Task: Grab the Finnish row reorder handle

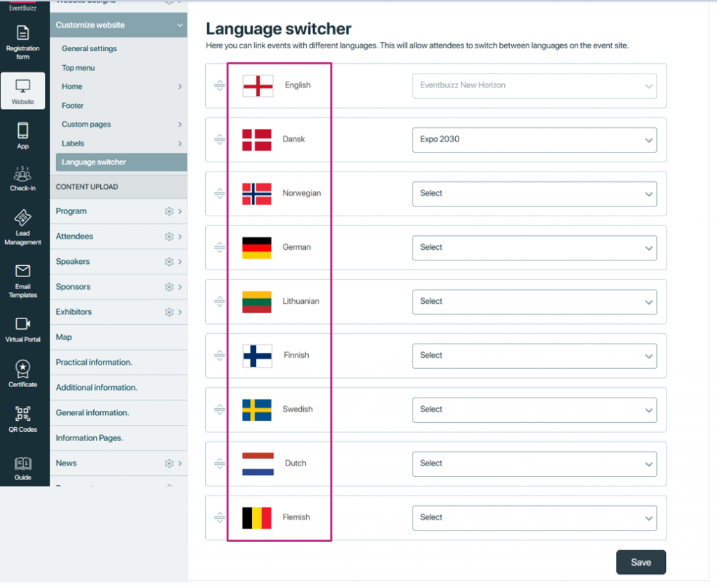Action: [x=219, y=356]
